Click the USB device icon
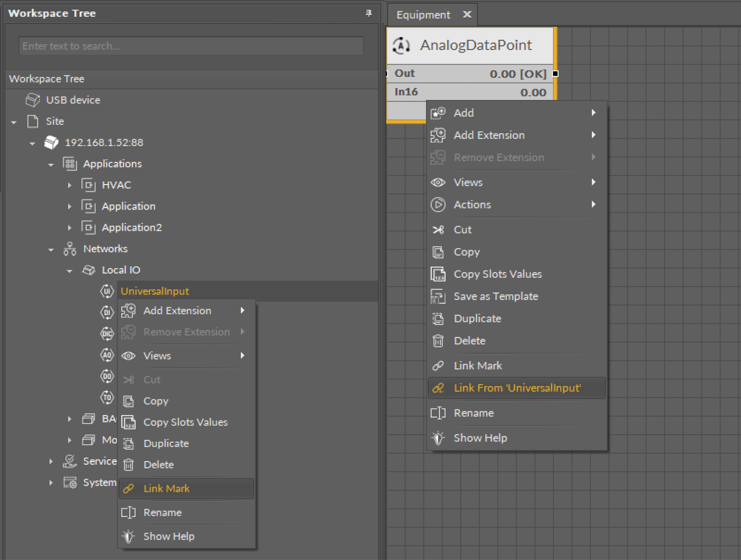This screenshot has width=741, height=560. [x=33, y=100]
